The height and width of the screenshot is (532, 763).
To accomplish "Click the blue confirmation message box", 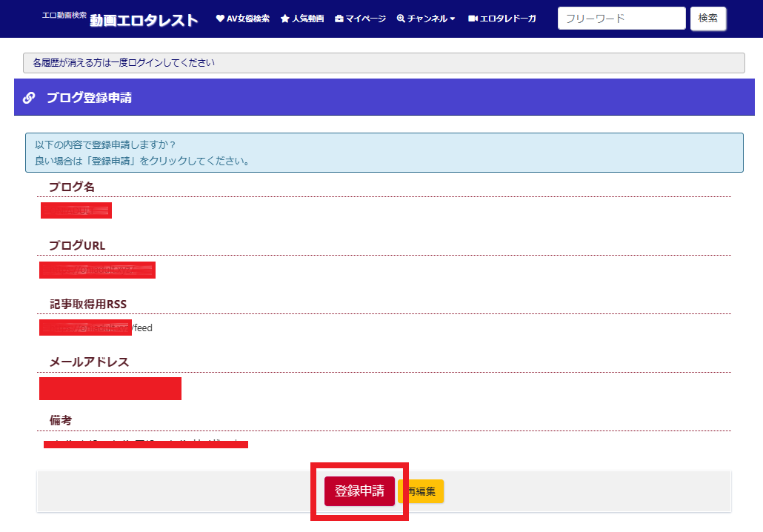I will (x=384, y=153).
